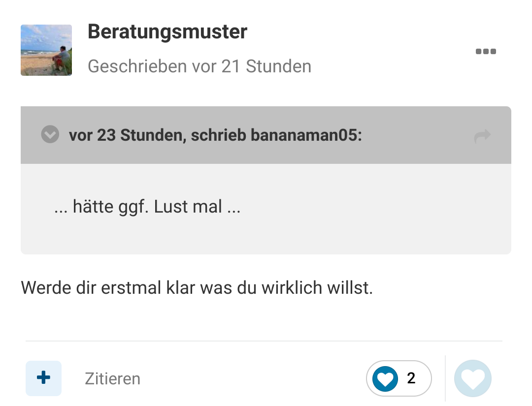Collapse the quote using the circled chevron

50,134
